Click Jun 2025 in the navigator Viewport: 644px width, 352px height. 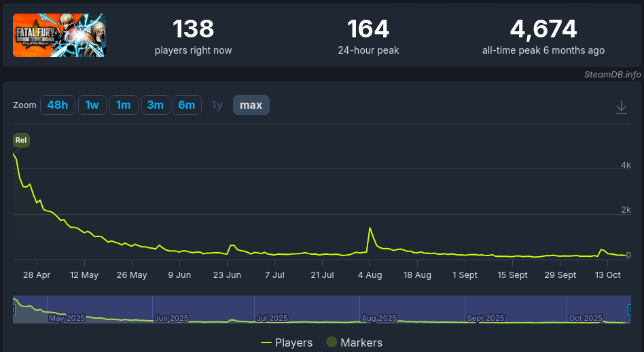point(171,318)
